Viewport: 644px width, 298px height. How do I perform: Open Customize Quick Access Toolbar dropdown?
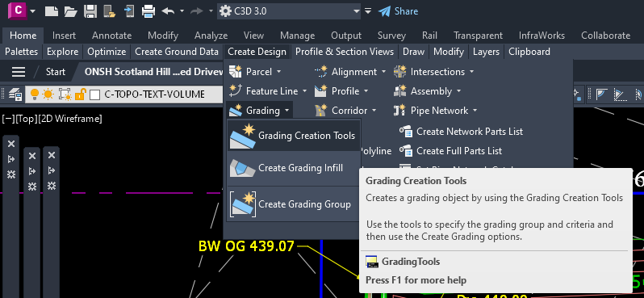click(x=368, y=11)
